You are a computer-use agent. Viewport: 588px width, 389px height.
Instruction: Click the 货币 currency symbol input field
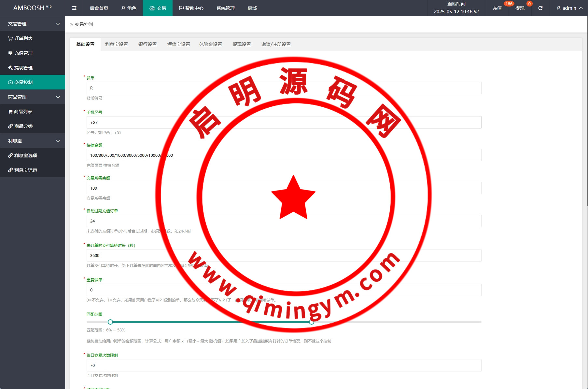284,88
